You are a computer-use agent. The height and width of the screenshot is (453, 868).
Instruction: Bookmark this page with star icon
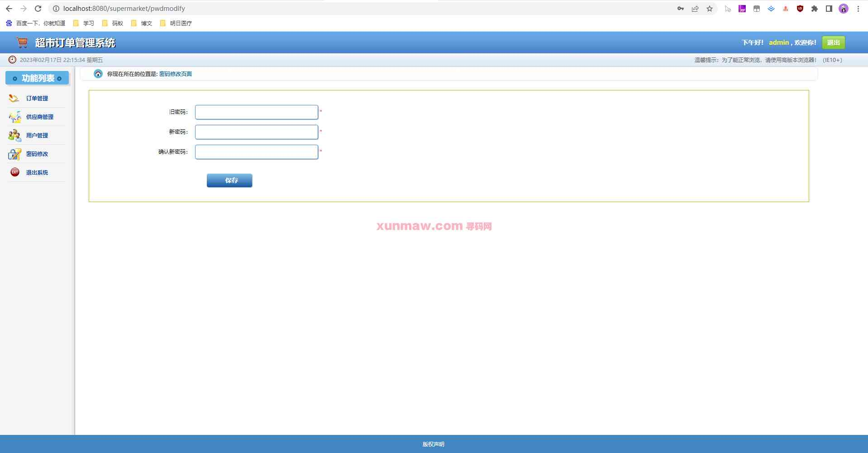click(710, 9)
